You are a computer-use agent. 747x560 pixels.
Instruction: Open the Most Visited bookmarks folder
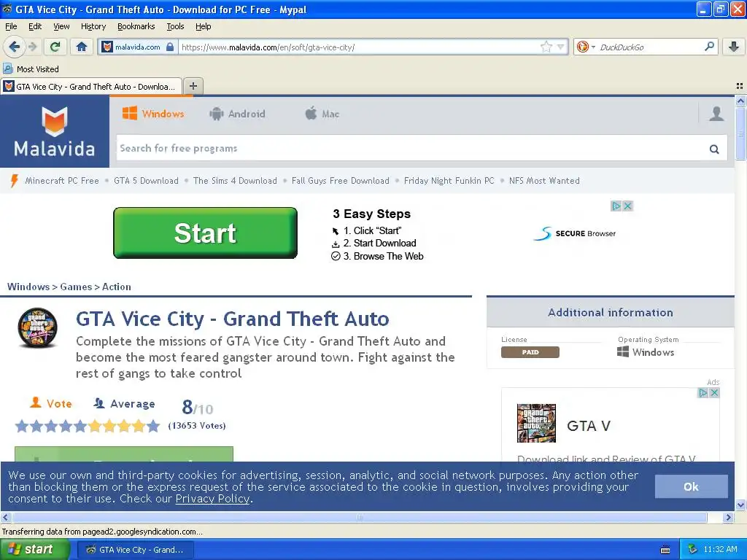pyautogui.click(x=31, y=69)
